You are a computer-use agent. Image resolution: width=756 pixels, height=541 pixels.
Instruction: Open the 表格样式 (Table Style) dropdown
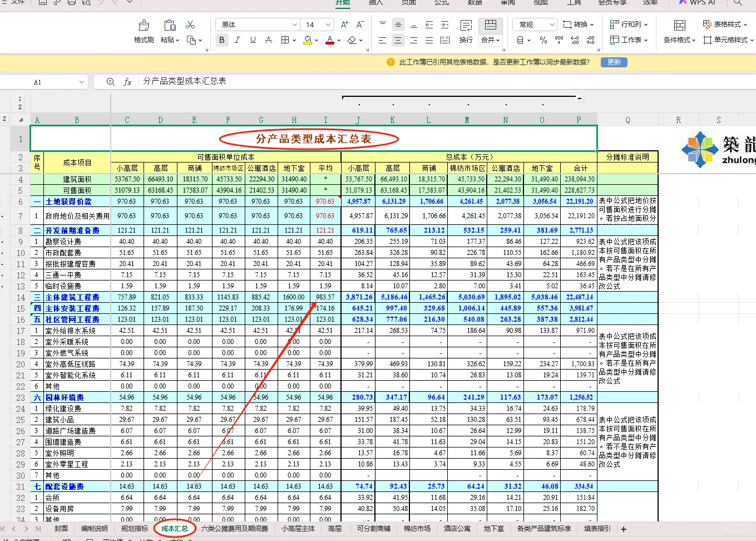(x=725, y=24)
